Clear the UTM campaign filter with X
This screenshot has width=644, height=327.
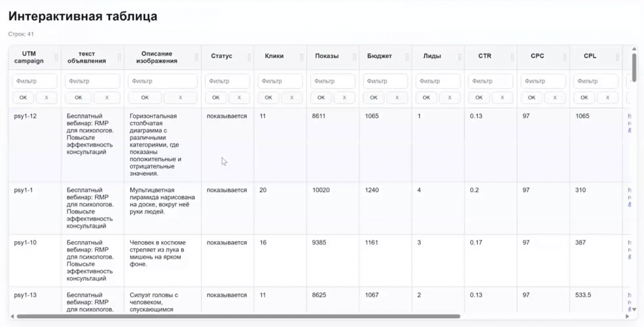tap(46, 98)
